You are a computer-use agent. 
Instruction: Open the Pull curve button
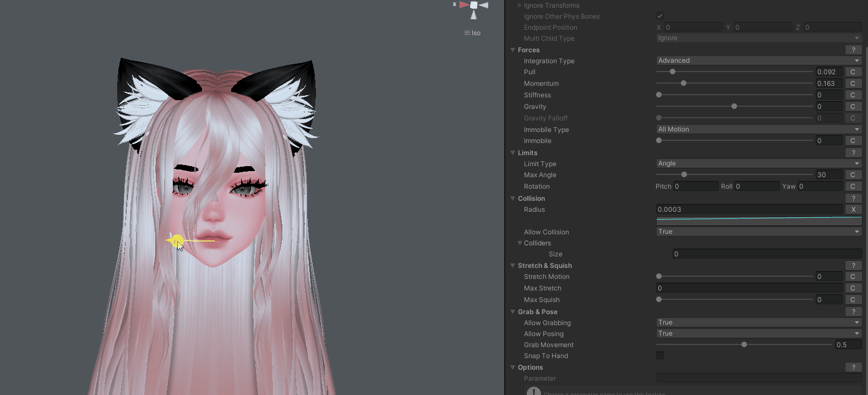[x=853, y=72]
